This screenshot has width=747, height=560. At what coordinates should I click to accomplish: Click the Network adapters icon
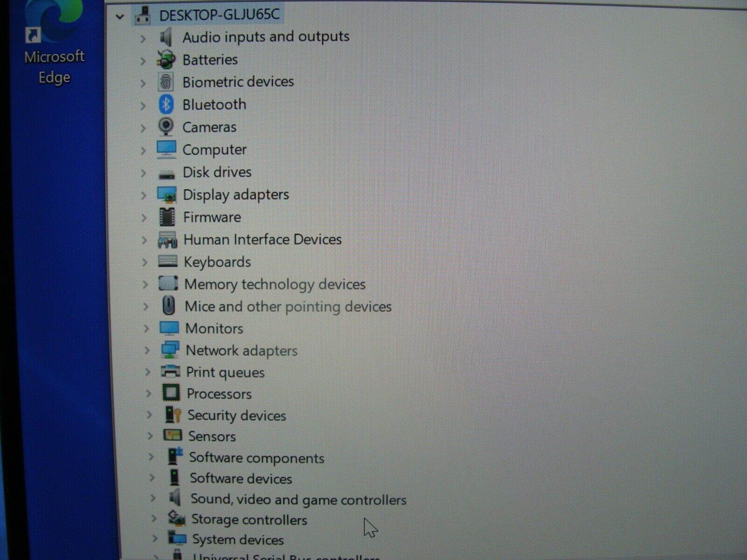click(x=170, y=350)
